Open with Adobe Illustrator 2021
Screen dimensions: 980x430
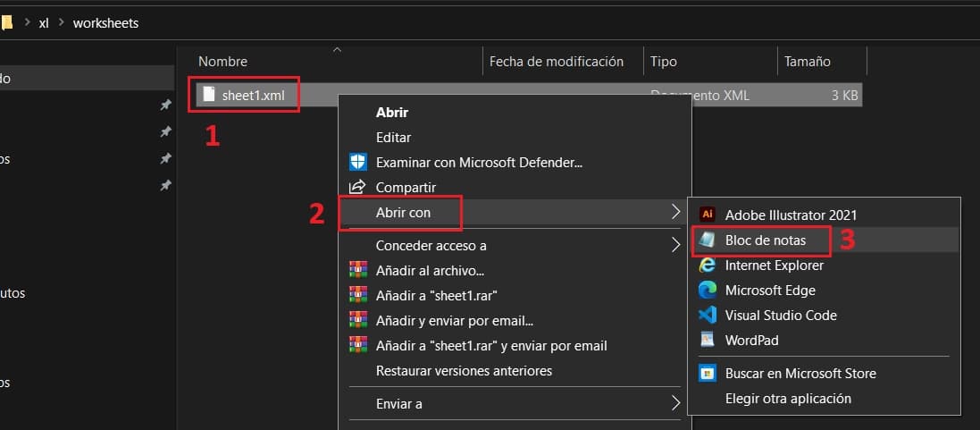[791, 215]
